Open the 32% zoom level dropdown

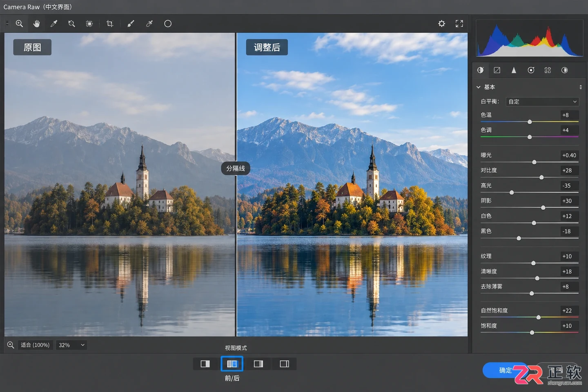click(x=71, y=345)
